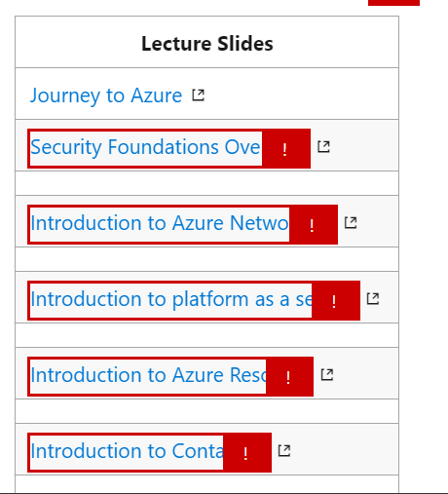The width and height of the screenshot is (448, 494).
Task: Click external-link icon beside Containers row
Action: [x=284, y=451]
